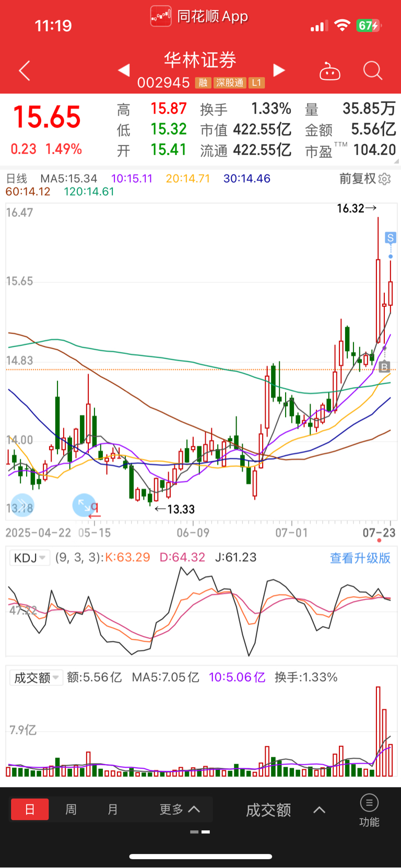Screen dimensions: 401x868
Task: Open the robot assistant icon
Action: [x=329, y=71]
